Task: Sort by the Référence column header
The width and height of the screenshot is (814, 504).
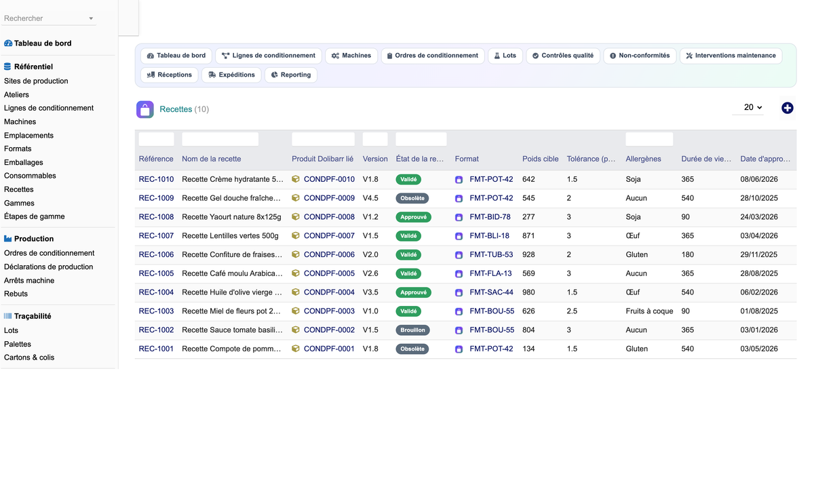Action: coord(156,159)
